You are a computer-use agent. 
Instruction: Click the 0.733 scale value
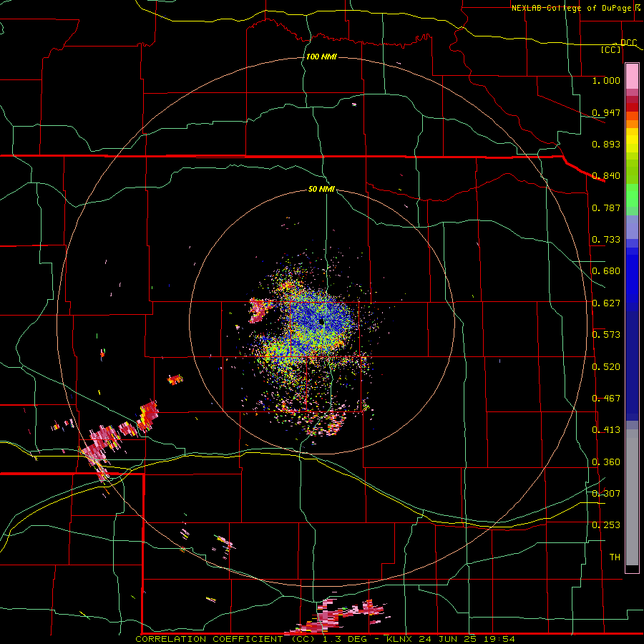point(606,240)
